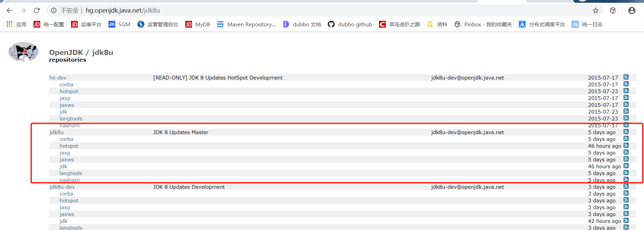Screen dimensions: 644x230
Task: Go forward with the browser forward arrow
Action: 23,11
